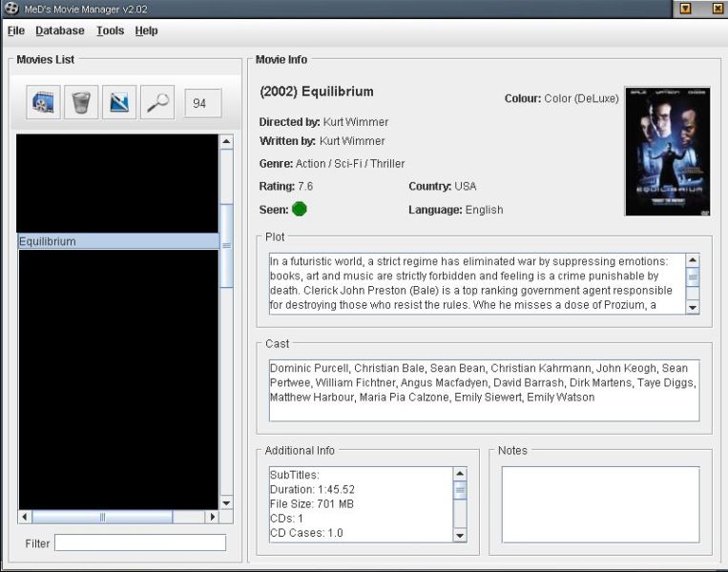The width and height of the screenshot is (728, 572).
Task: Open search with the magnifying glass icon
Action: pyautogui.click(x=157, y=102)
